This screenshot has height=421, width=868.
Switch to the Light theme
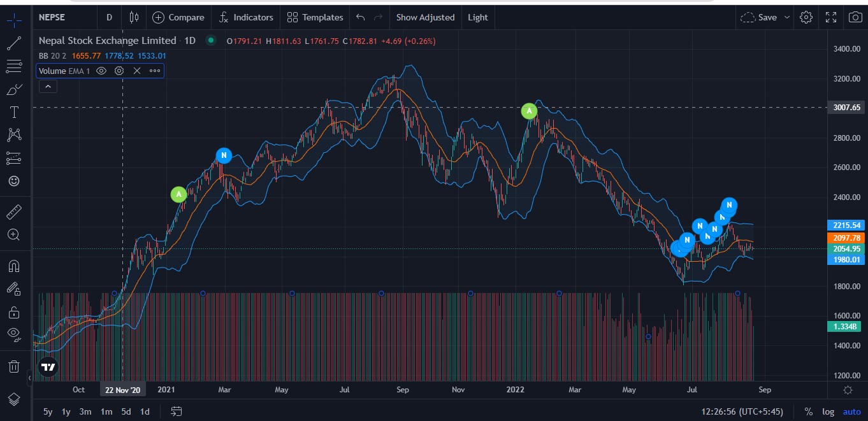pos(477,17)
